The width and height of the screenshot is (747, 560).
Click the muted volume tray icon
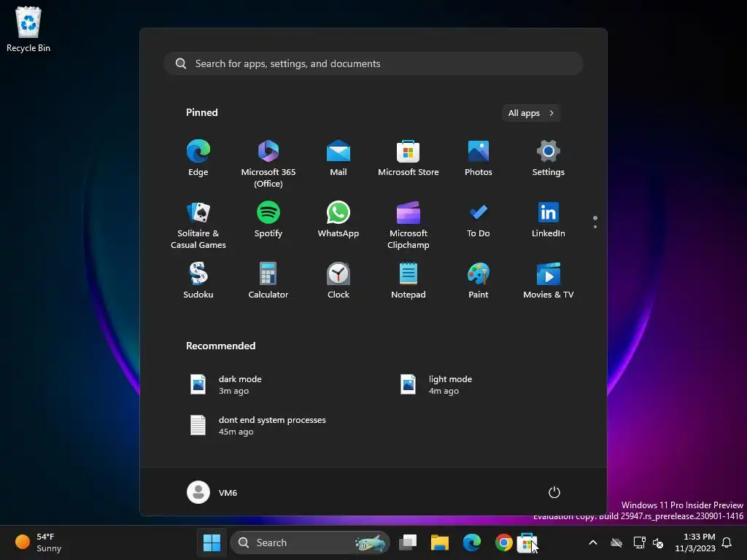click(x=659, y=542)
